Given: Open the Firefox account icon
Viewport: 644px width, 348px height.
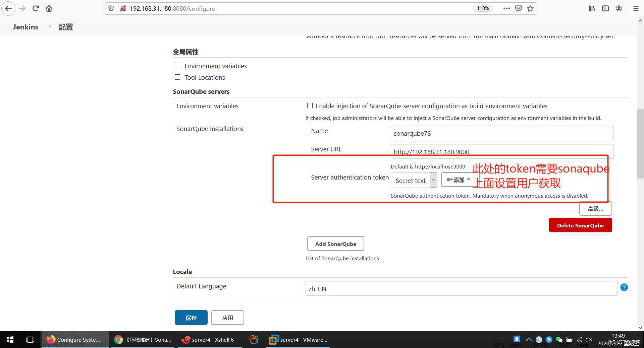Looking at the screenshot, I should (619, 8).
